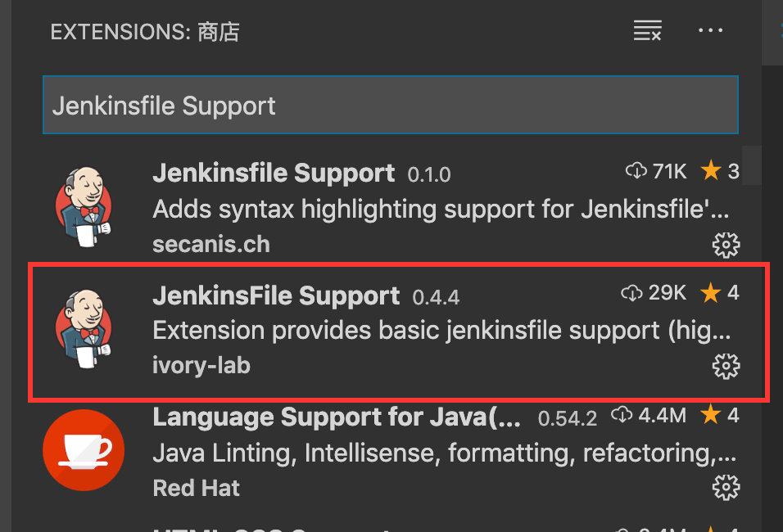The width and height of the screenshot is (783, 532).
Task: Click publisher name ivory-lab
Action: tap(201, 366)
